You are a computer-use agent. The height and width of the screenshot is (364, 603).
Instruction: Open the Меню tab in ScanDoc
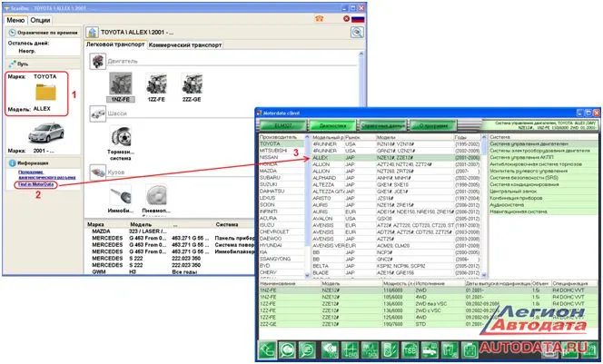pos(15,20)
